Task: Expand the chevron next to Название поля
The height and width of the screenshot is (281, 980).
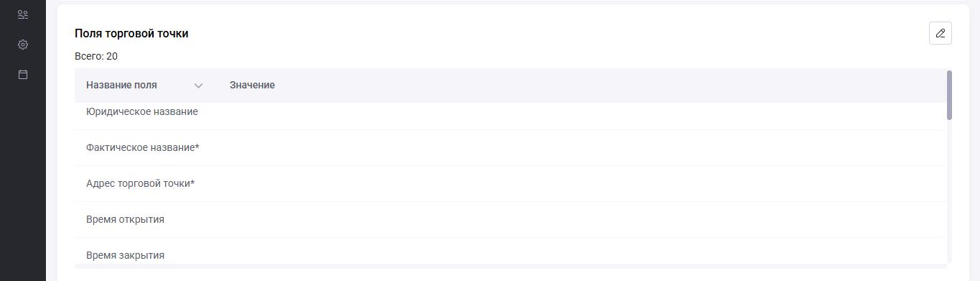Action: coord(198,86)
